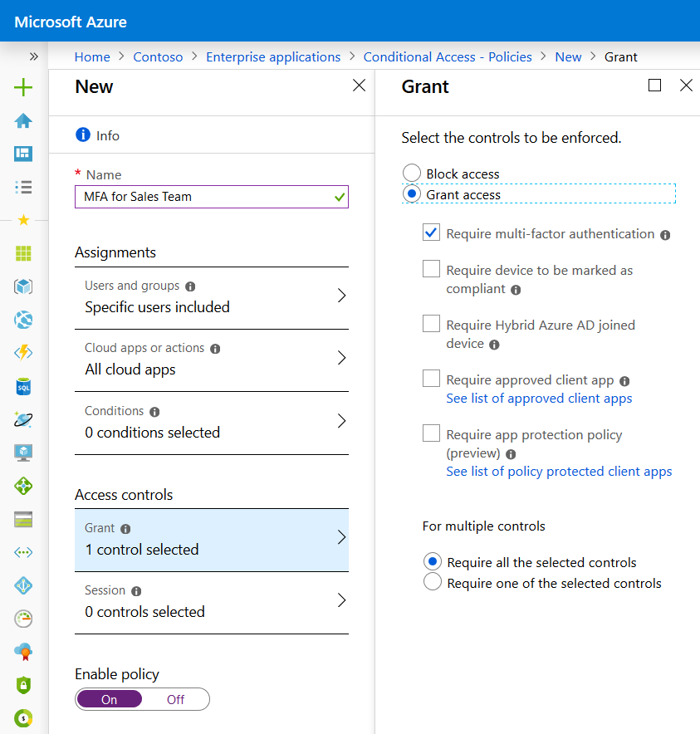Open Cost Management green circle icon
This screenshot has width=700, height=734.
point(23,718)
